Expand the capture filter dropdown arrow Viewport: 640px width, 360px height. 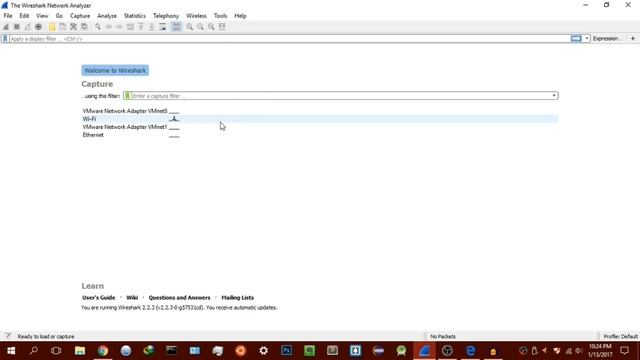click(x=554, y=96)
